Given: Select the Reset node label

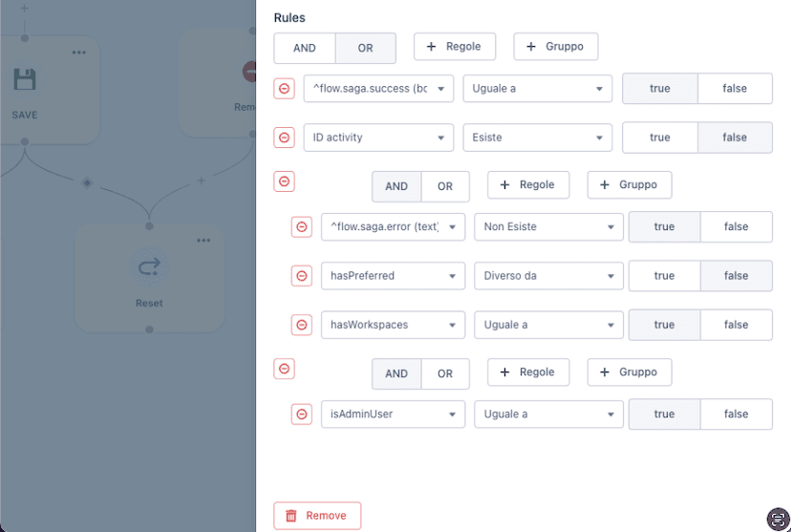Looking at the screenshot, I should (149, 303).
